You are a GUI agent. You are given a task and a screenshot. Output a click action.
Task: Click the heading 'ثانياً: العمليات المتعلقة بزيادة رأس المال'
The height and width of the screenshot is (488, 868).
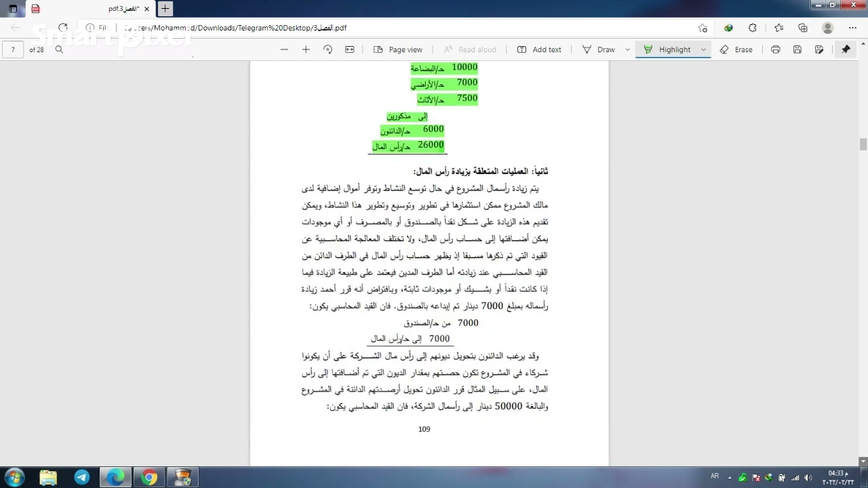481,171
